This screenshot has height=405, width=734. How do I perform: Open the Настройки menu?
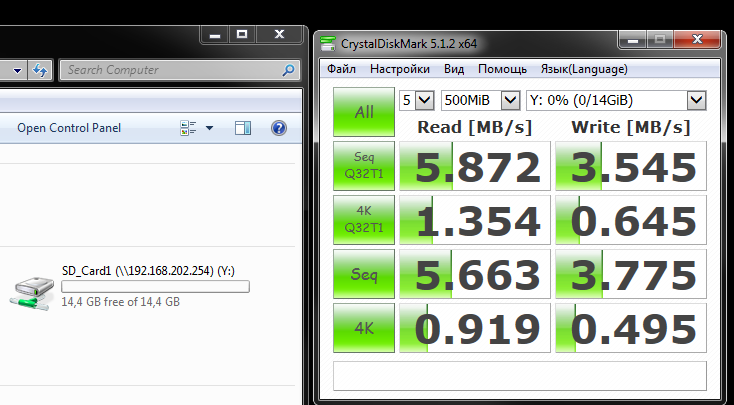(400, 69)
